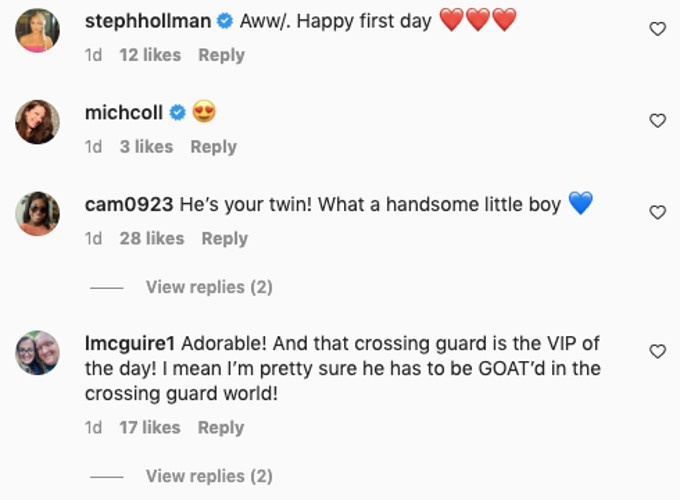Open the lmcguire1 username link
Viewport: 680px width, 500px height.
coord(130,343)
